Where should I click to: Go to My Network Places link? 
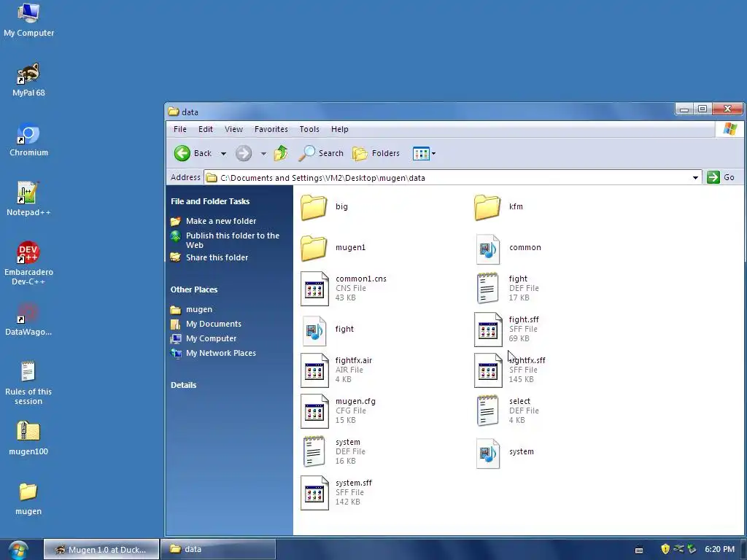pyautogui.click(x=221, y=354)
